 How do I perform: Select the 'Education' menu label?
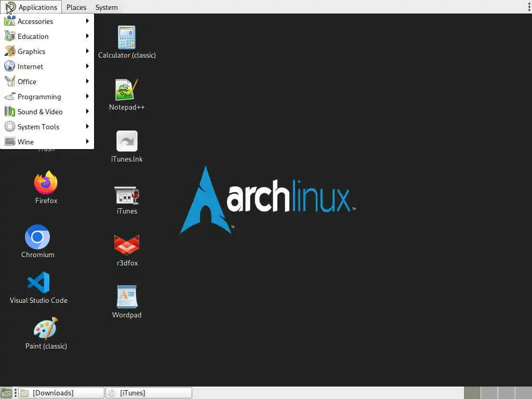[x=33, y=36]
